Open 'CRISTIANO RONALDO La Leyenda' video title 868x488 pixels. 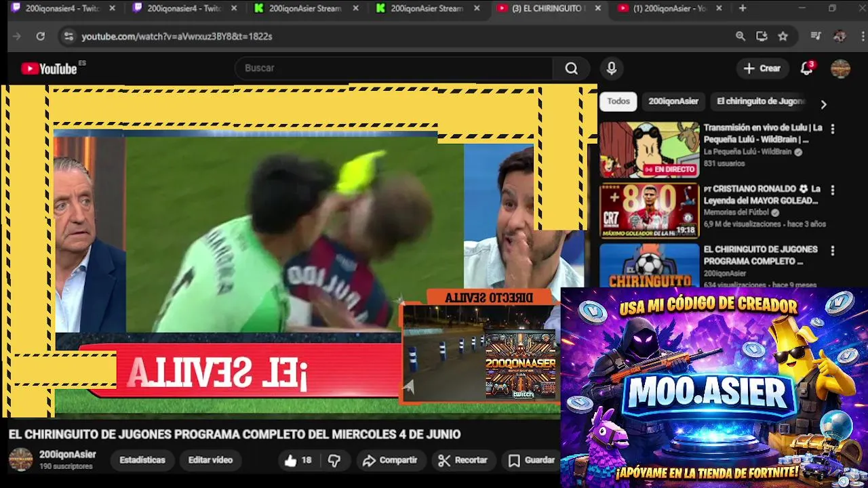(762, 195)
